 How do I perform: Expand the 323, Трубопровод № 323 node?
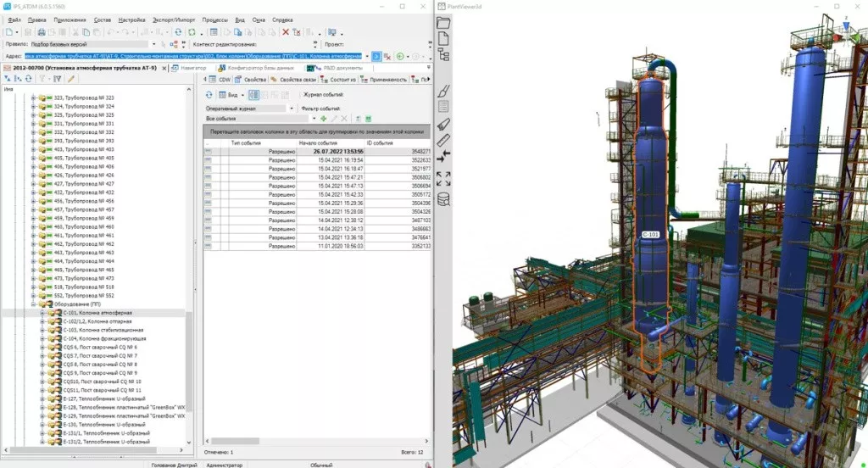(34, 97)
